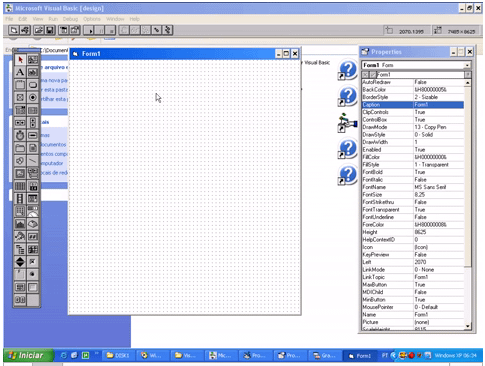This screenshot has height=366, width=485.
Task: Select the OptionButton control tool
Action: 33,98
